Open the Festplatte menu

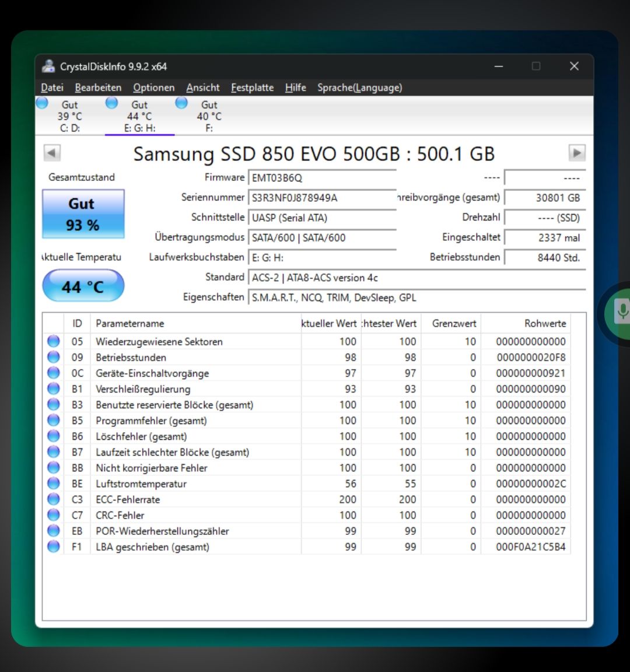point(253,87)
